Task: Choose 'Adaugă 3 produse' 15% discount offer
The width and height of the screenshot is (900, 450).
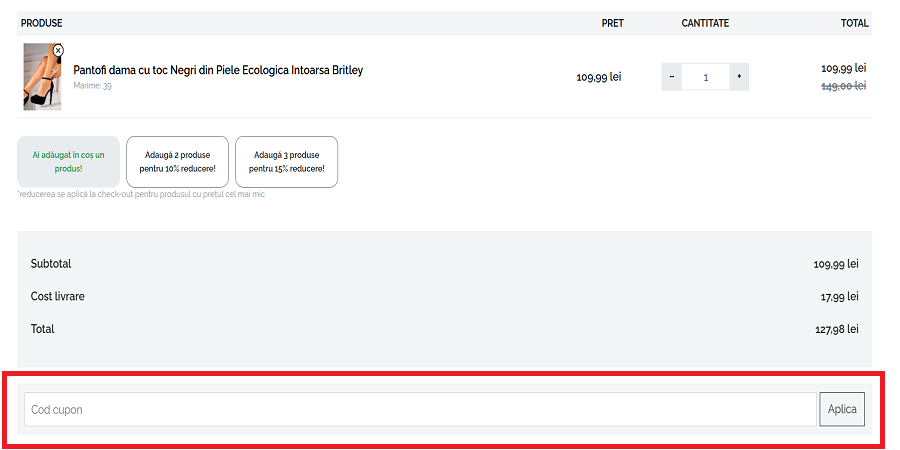Action: 286,162
